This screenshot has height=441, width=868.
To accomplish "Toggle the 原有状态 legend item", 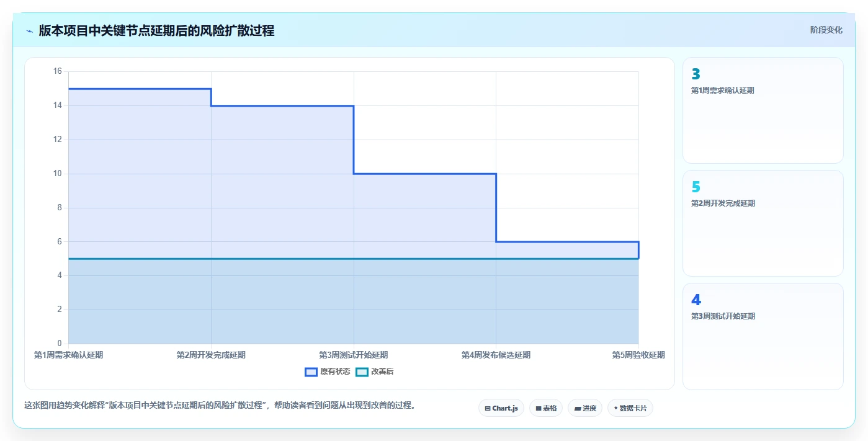I will click(x=328, y=372).
